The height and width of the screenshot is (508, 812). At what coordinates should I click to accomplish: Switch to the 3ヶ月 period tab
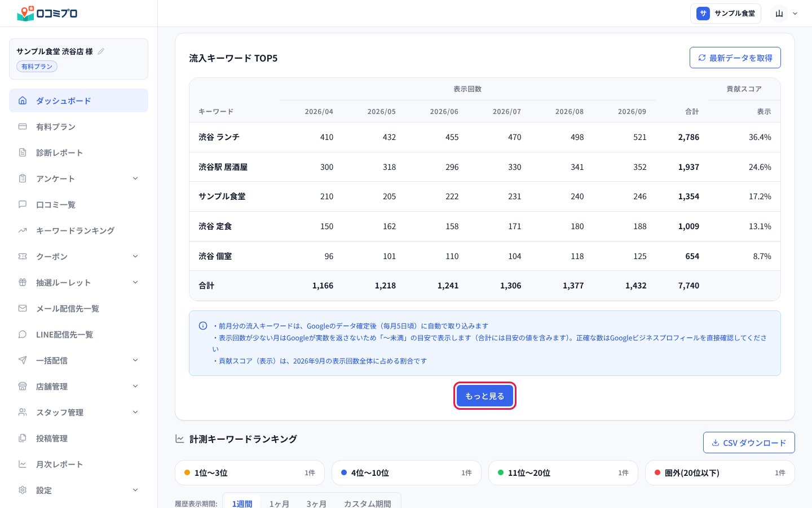point(316,503)
